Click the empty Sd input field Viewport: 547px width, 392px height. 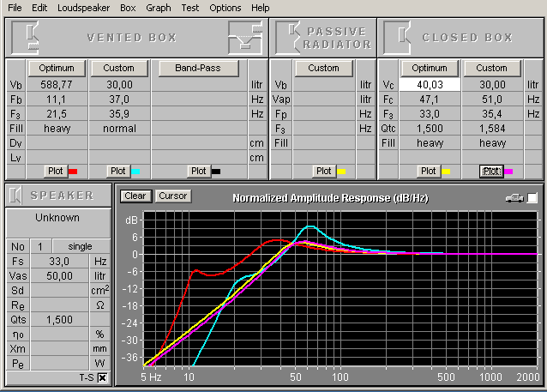click(x=59, y=291)
